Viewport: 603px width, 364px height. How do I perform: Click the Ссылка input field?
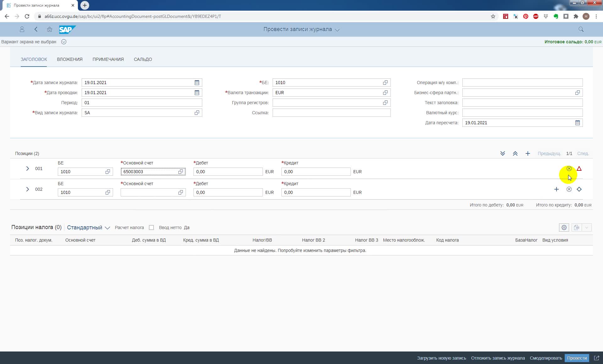tap(332, 113)
